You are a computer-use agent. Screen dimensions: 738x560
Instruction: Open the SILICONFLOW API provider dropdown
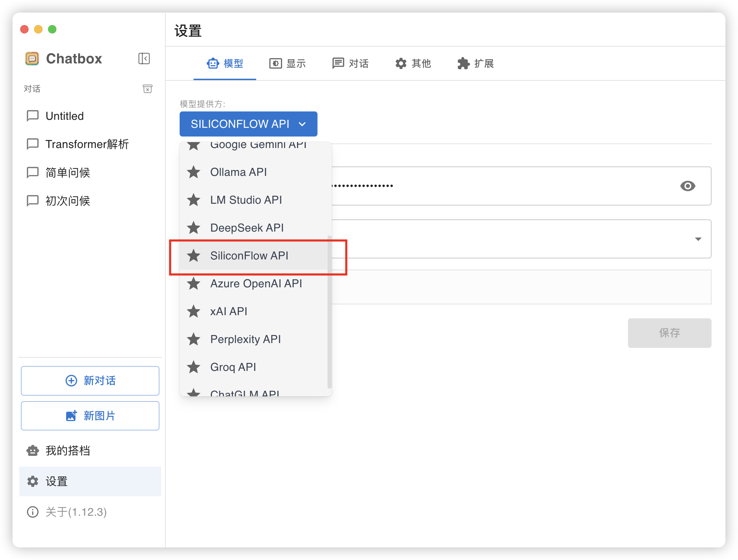coord(249,124)
